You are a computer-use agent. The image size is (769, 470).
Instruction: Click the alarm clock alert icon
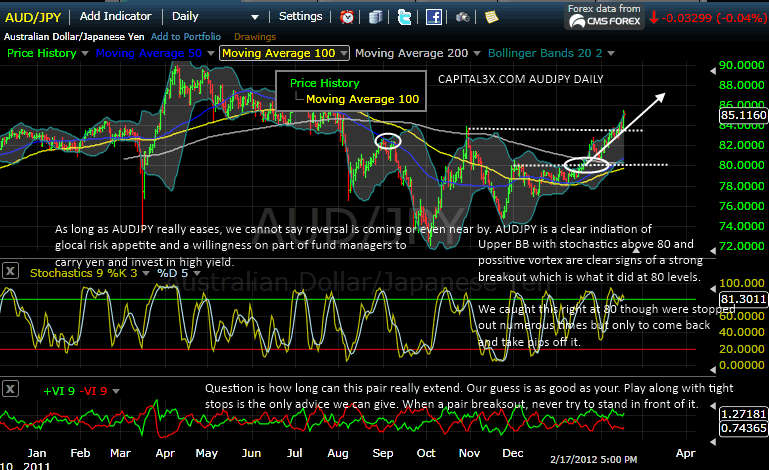click(347, 17)
